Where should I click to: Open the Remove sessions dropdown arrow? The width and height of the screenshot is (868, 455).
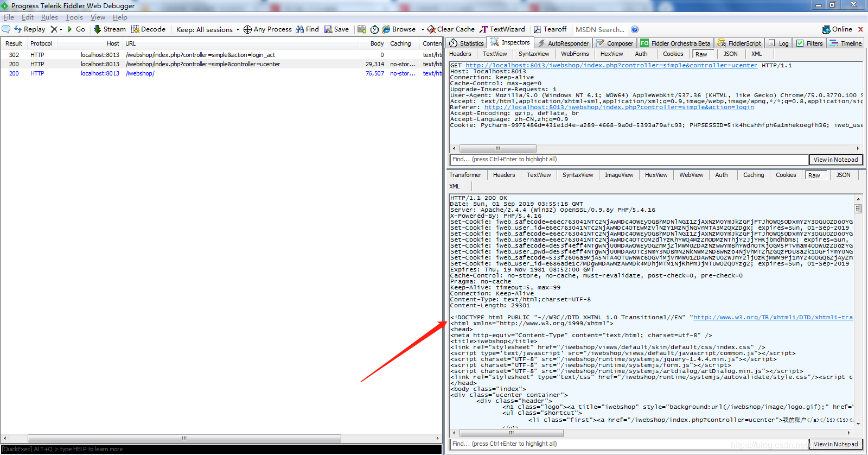61,29
